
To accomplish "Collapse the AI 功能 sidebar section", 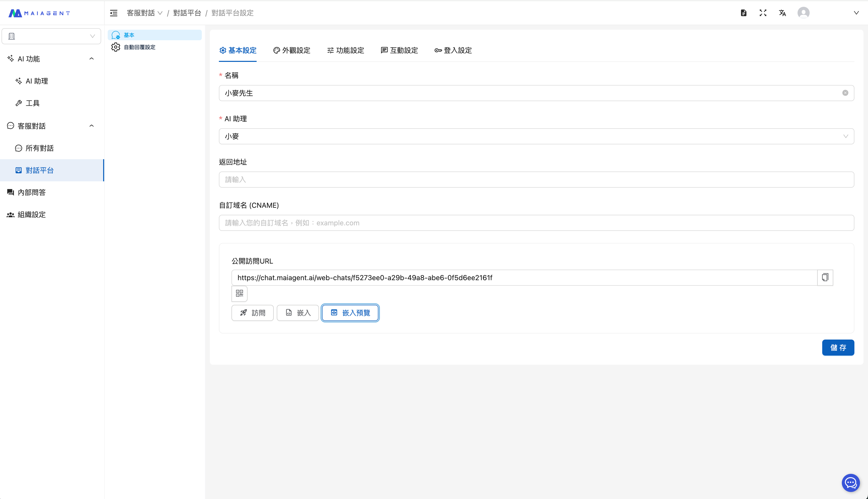I will [92, 59].
